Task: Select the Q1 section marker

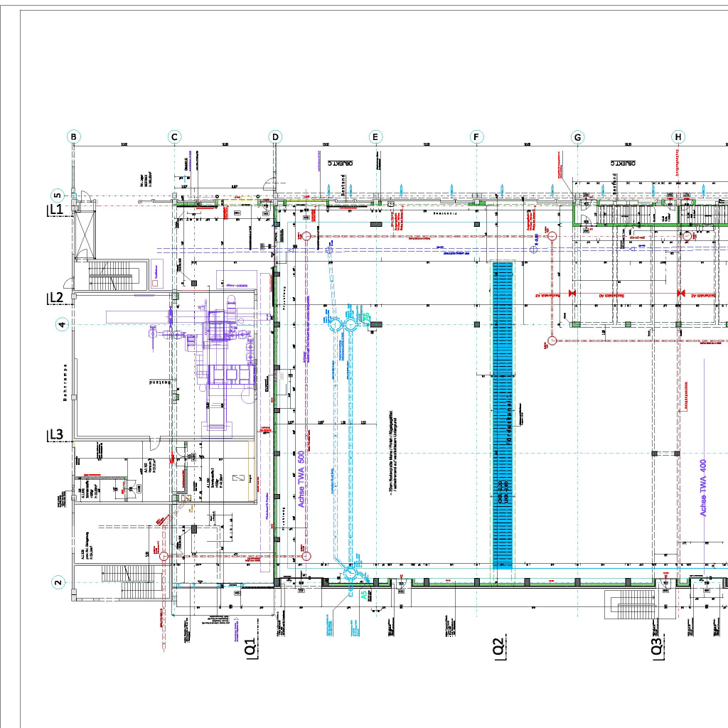Action: coord(250,649)
